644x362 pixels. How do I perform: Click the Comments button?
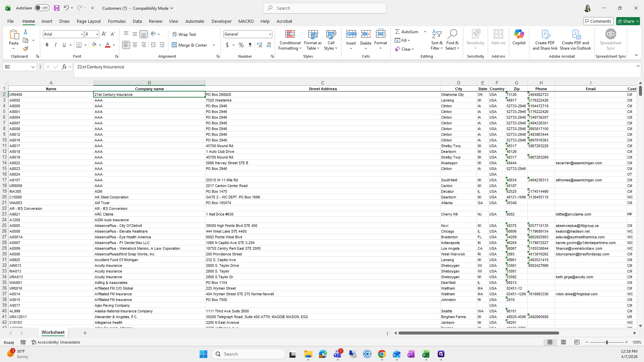[x=598, y=21]
